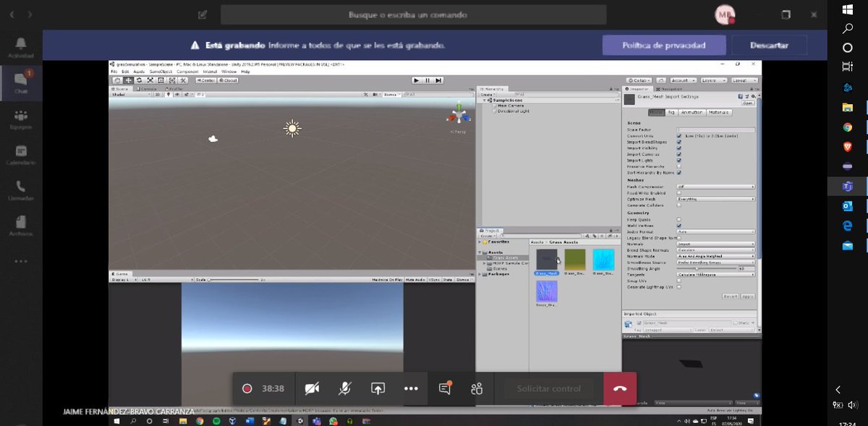Click Windows Search icon on taskbar
This screenshot has width=868, height=426.
coord(848,29)
